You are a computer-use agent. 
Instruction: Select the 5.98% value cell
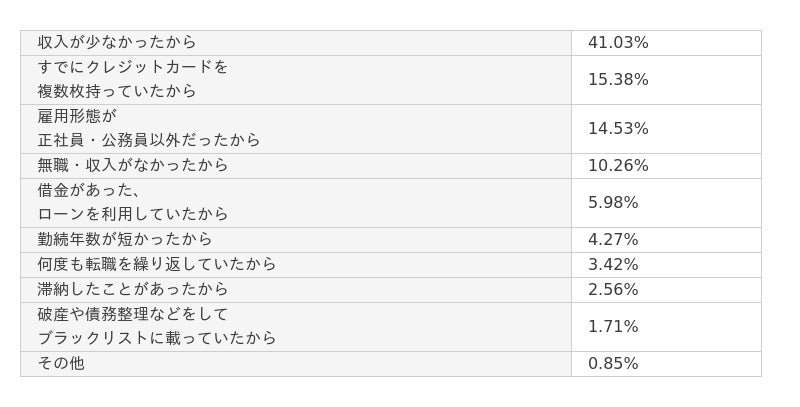(613, 203)
